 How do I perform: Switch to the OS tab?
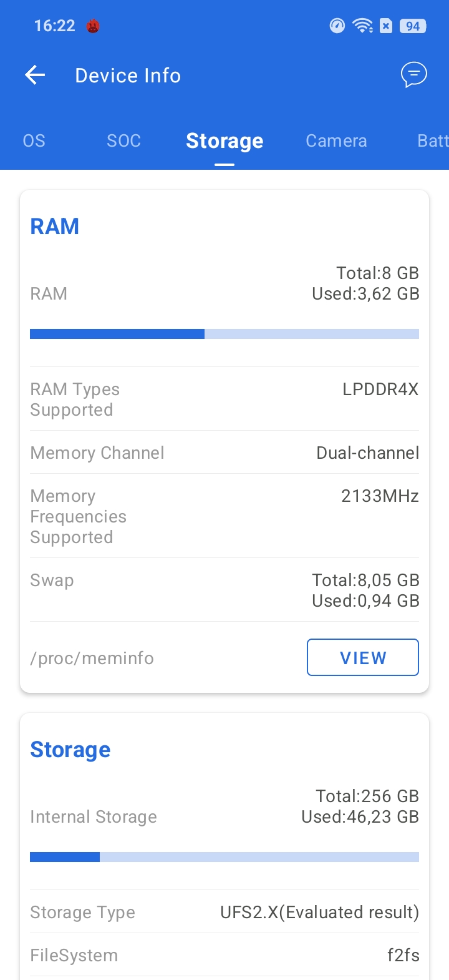click(34, 141)
